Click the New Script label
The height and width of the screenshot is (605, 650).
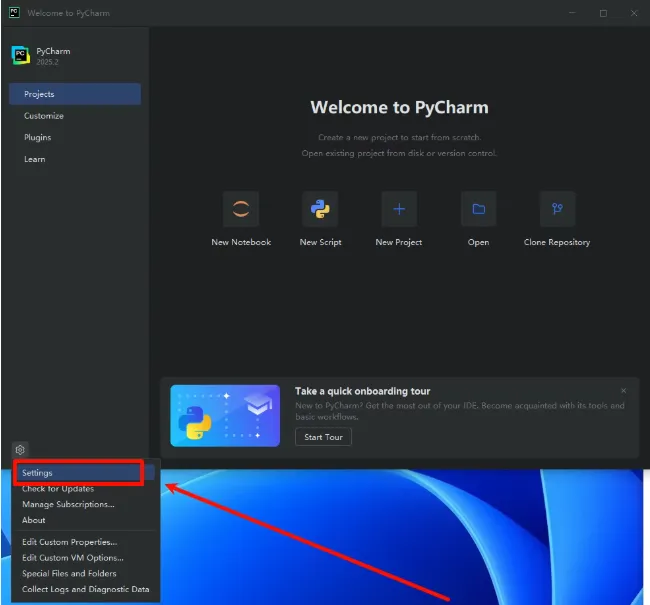pyautogui.click(x=320, y=242)
